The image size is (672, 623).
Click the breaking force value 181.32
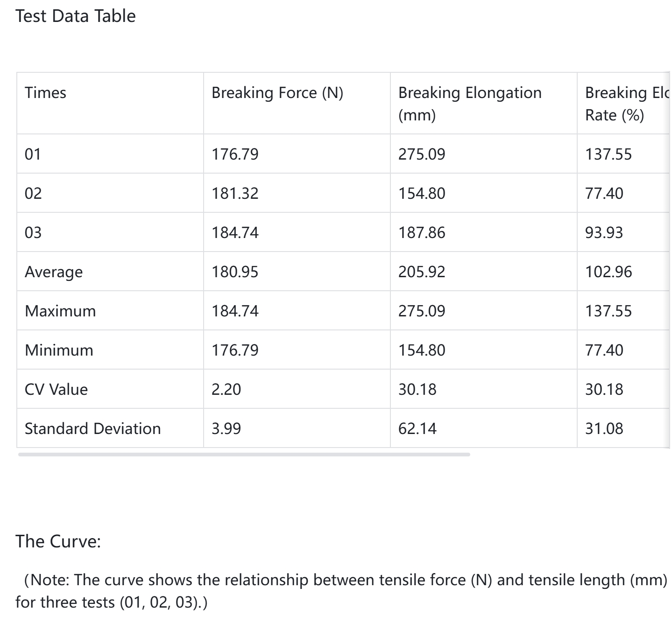[235, 193]
